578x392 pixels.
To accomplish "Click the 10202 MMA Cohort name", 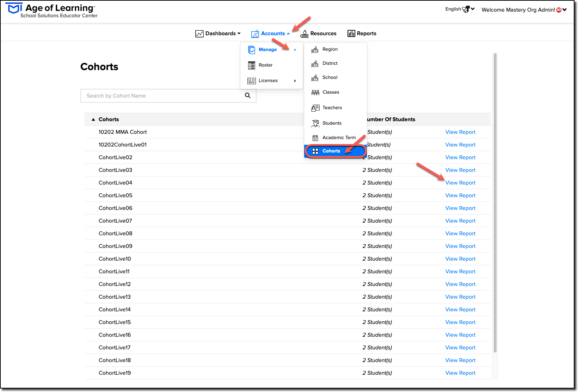I will click(123, 132).
